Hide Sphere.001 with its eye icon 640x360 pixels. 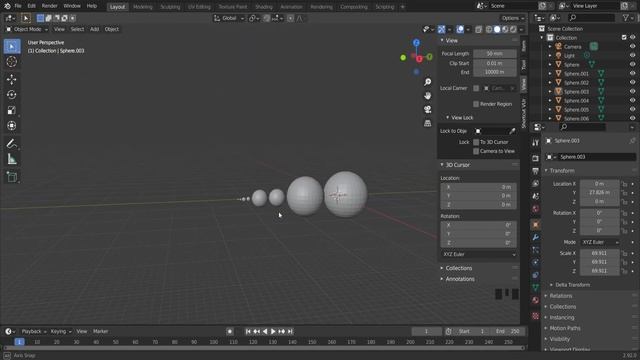[632, 73]
